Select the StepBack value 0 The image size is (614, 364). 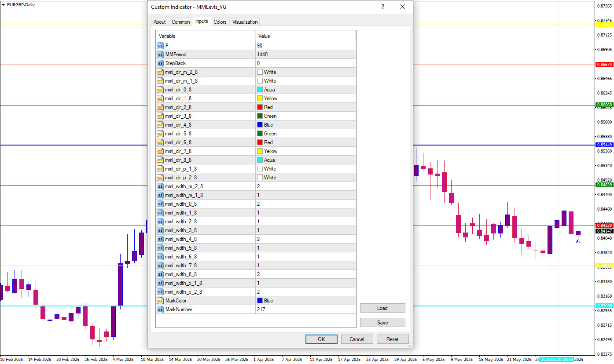click(258, 63)
